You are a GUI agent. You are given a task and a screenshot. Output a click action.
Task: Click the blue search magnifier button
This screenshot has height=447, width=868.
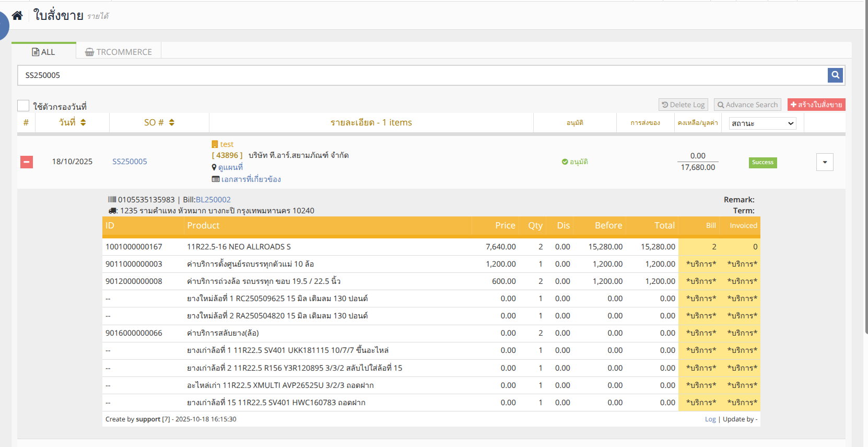point(835,75)
